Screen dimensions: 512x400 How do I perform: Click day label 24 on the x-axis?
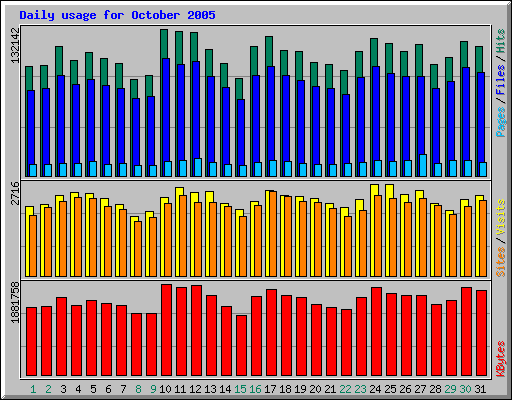tap(375, 389)
